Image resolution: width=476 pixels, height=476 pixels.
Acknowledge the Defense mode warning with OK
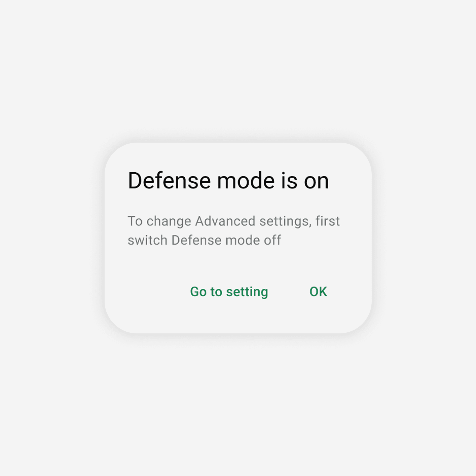318,292
